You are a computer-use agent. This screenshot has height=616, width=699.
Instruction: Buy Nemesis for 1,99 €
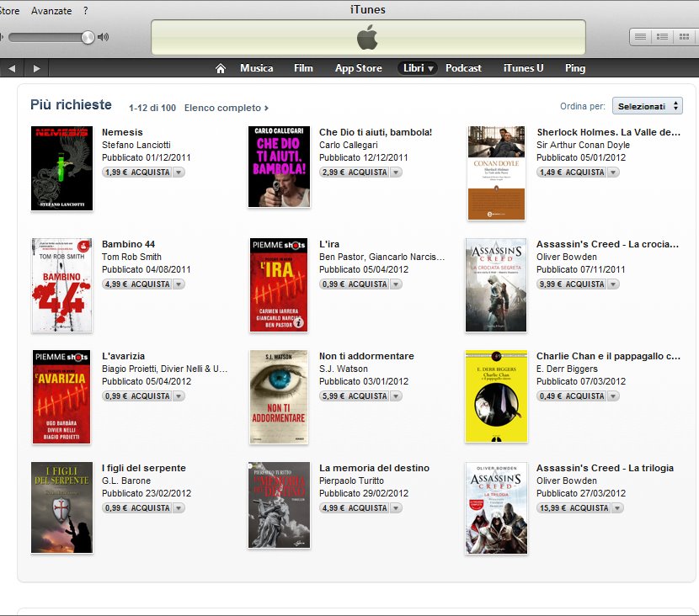click(137, 172)
